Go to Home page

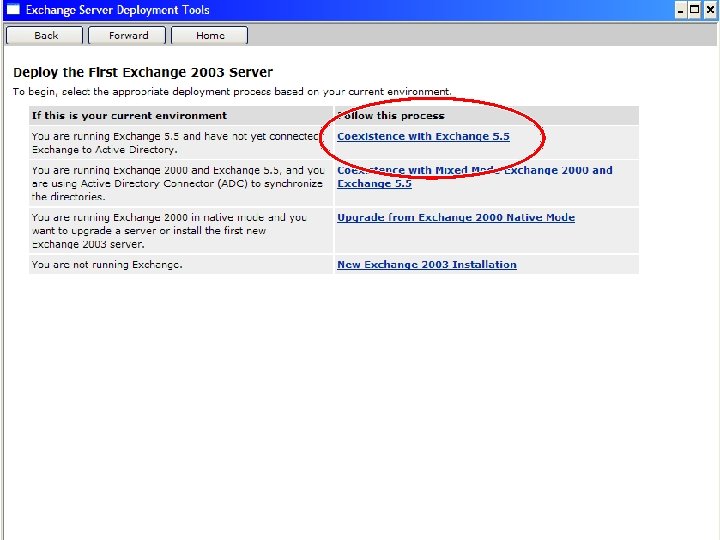tap(209, 35)
